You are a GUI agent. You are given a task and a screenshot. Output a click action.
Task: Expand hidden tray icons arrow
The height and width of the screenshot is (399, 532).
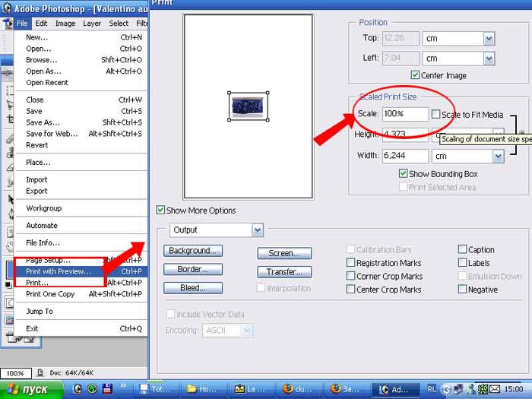tap(446, 389)
